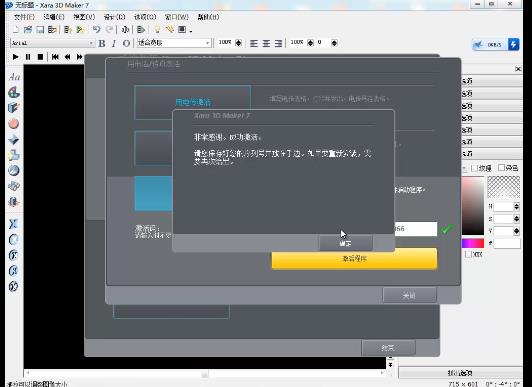Click the Undo arrow icon
This screenshot has height=387, width=532.
(96, 30)
